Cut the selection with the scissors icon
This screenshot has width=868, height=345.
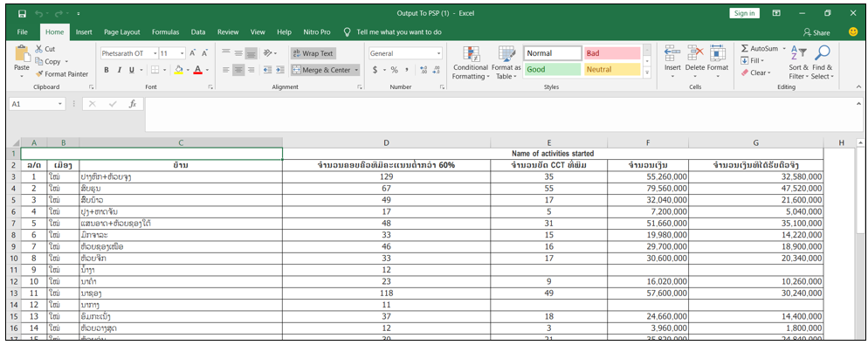tap(39, 49)
